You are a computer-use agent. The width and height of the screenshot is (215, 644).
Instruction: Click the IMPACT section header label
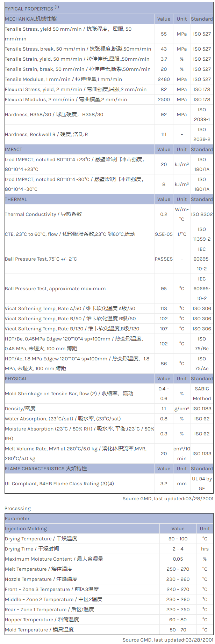(14, 149)
